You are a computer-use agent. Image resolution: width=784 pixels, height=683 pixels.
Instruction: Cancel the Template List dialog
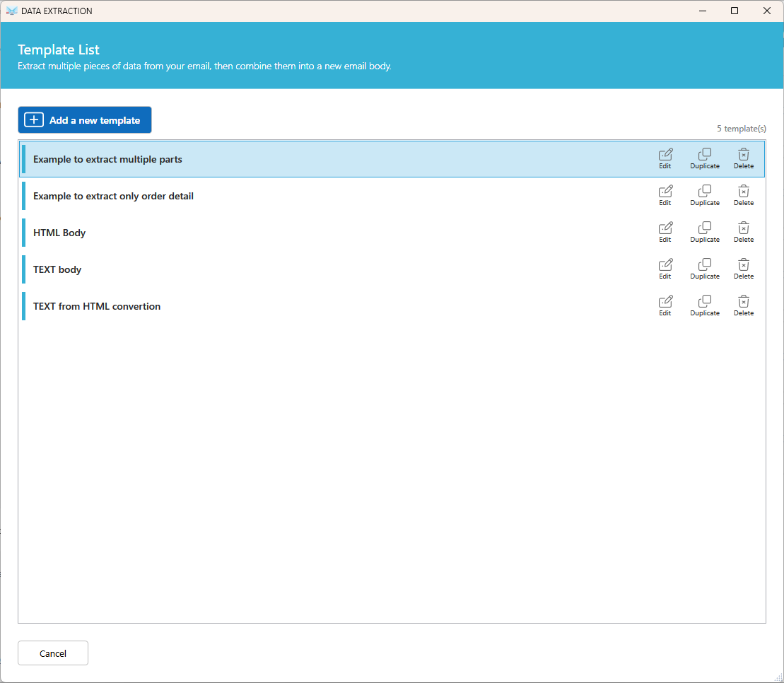(x=53, y=653)
